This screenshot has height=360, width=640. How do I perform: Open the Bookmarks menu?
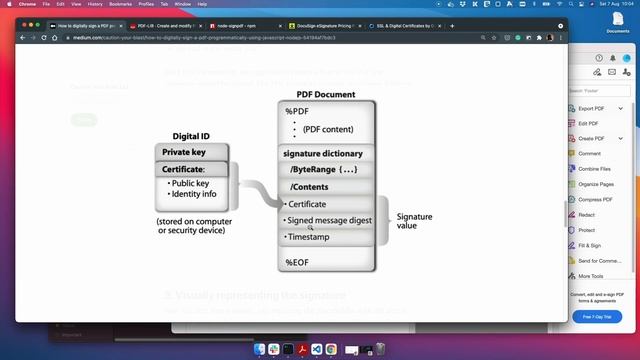coord(120,4)
